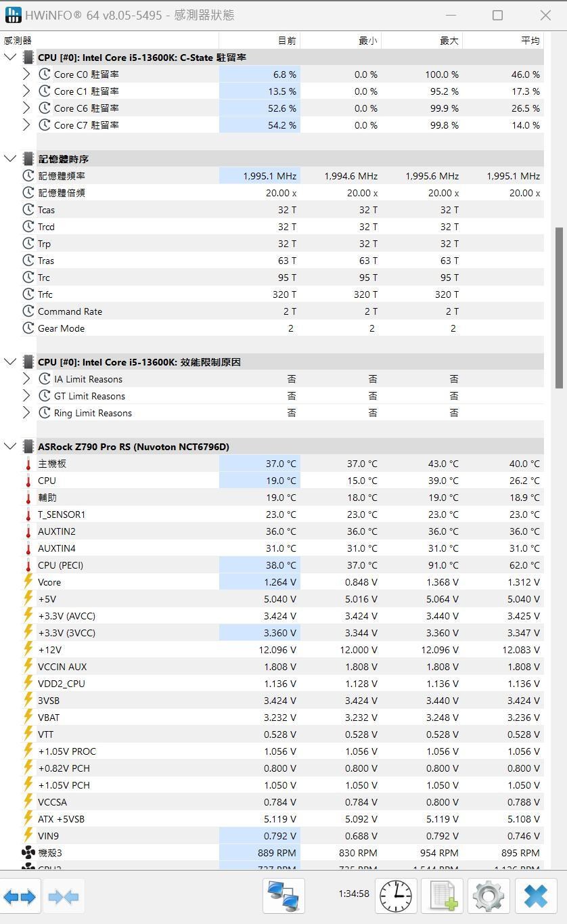
Task: Expand GT Limit Reasons
Action: coord(27,395)
